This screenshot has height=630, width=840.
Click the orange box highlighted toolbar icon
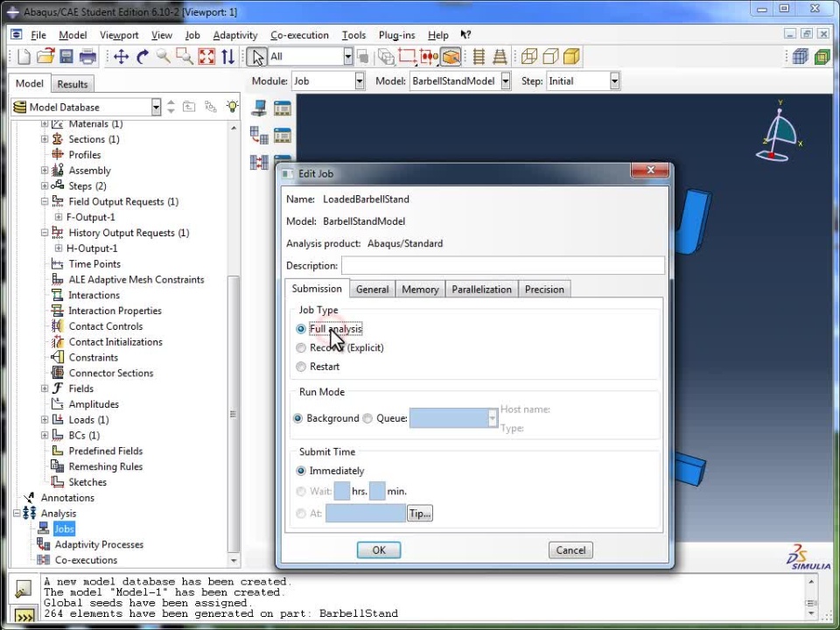click(451, 57)
